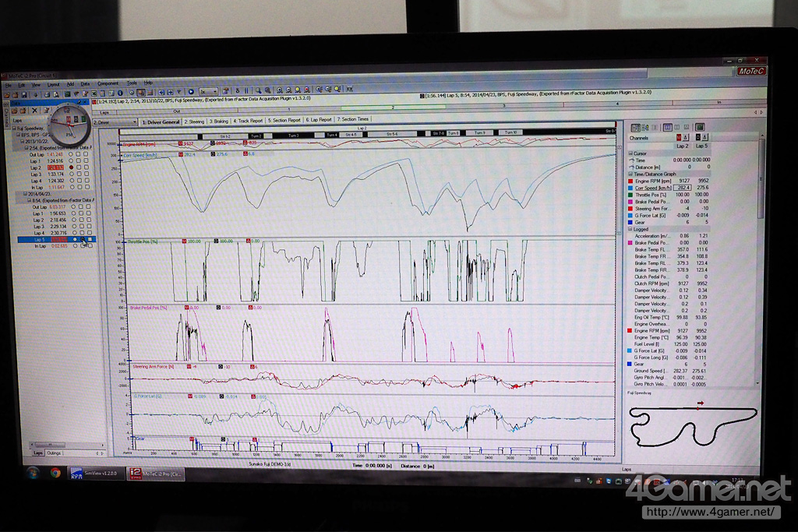Collapse the 2014/04/23 date node
Screen dimensions: 798x532
pos(25,194)
